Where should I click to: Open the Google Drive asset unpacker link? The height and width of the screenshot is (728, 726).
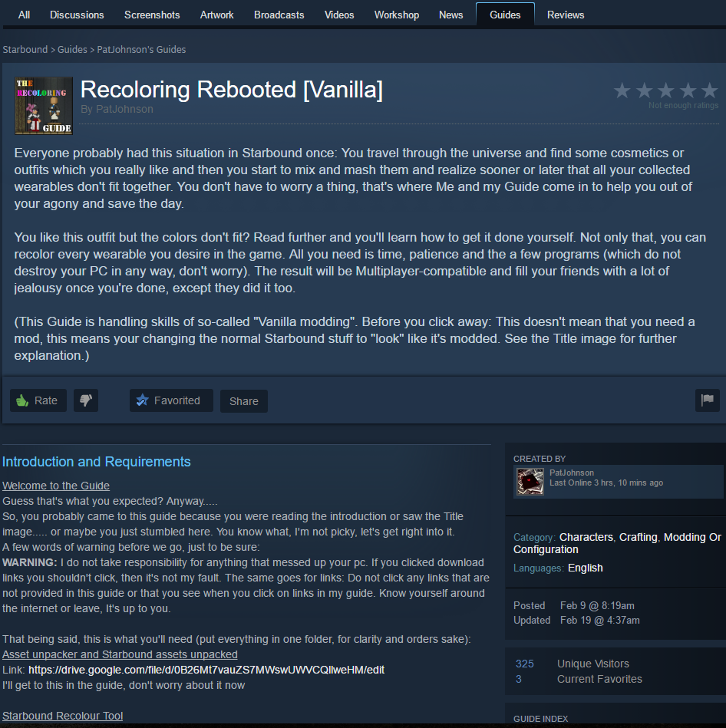(x=206, y=670)
